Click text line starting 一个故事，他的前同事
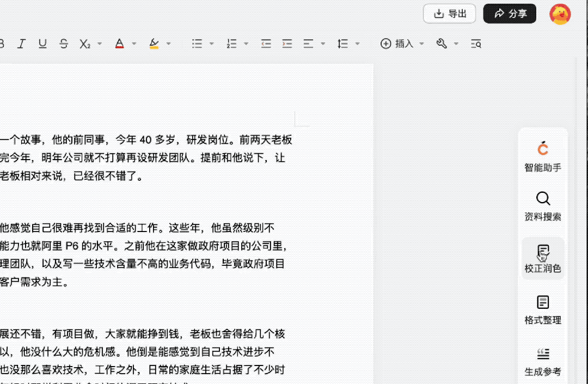 [146, 140]
